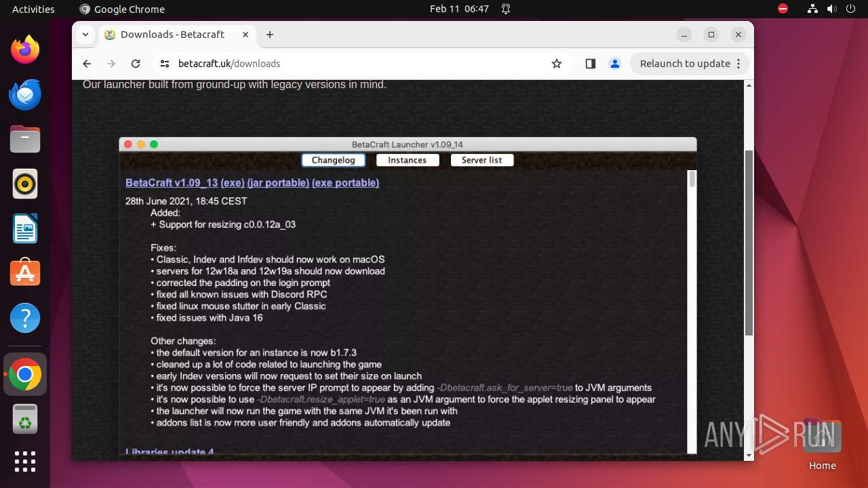Click 'cleaned up a lot of code' line
Screen dimensions: 868x488
click(x=267, y=365)
